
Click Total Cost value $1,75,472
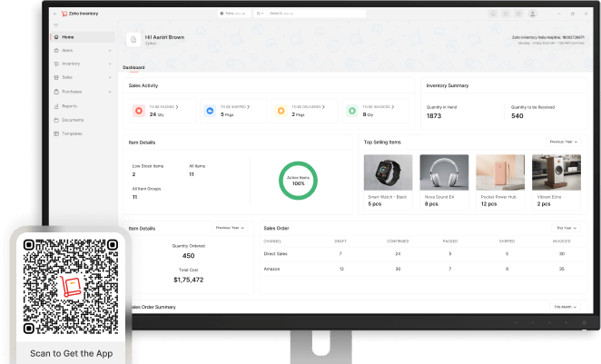pos(188,280)
